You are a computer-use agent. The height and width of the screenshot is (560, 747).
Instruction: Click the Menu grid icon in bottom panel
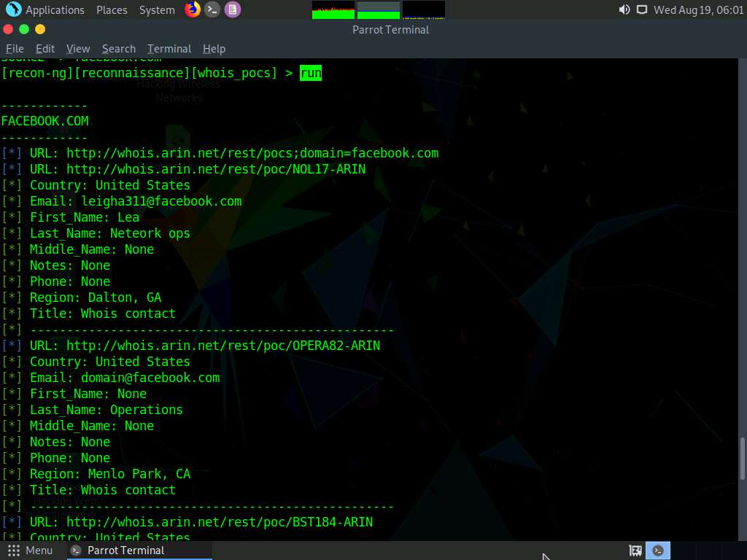pos(14,551)
